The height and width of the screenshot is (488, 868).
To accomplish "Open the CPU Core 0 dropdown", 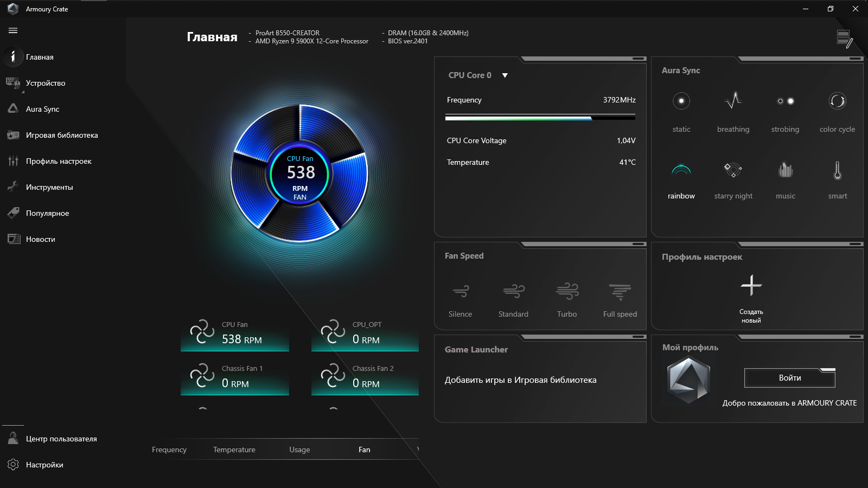I will 505,75.
